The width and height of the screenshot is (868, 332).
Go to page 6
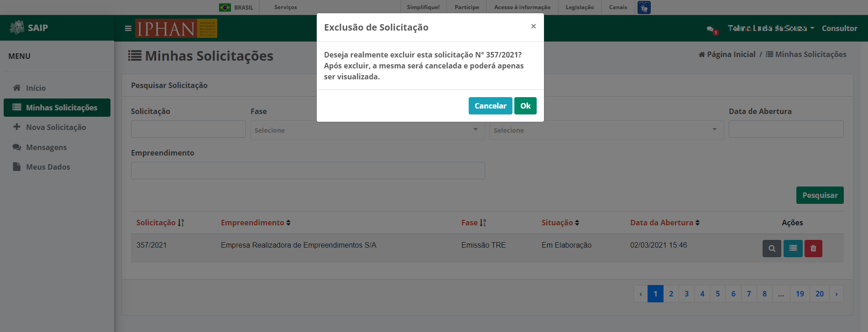coord(733,294)
